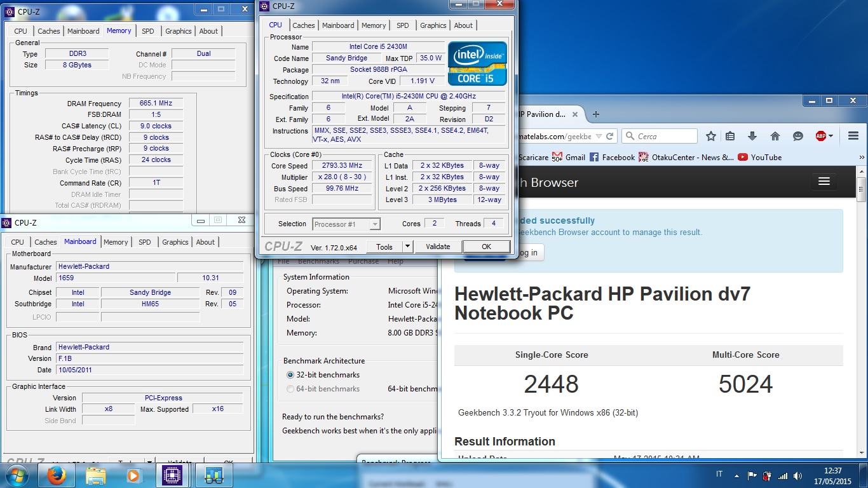Select the 64-bit benchmarks radio button

pos(290,389)
